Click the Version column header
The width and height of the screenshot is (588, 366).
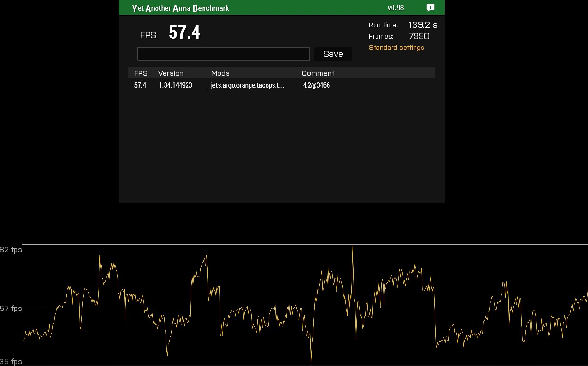(x=171, y=73)
